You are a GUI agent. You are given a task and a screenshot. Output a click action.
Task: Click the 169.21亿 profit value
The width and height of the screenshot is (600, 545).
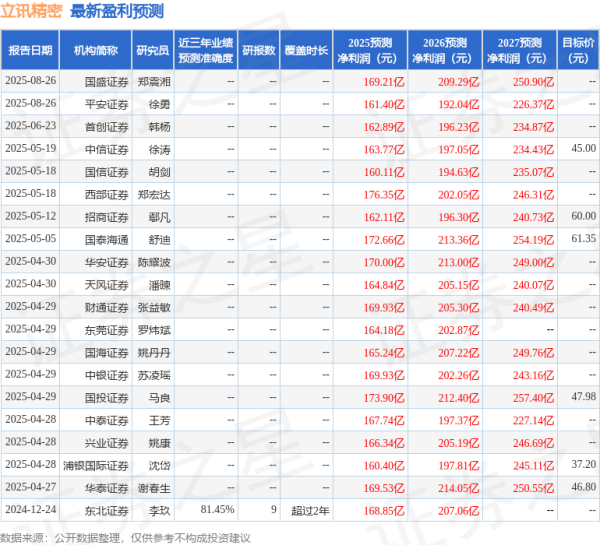pos(384,82)
